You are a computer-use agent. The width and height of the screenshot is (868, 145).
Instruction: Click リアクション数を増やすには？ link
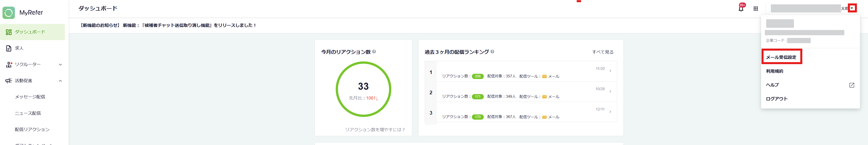[375, 129]
